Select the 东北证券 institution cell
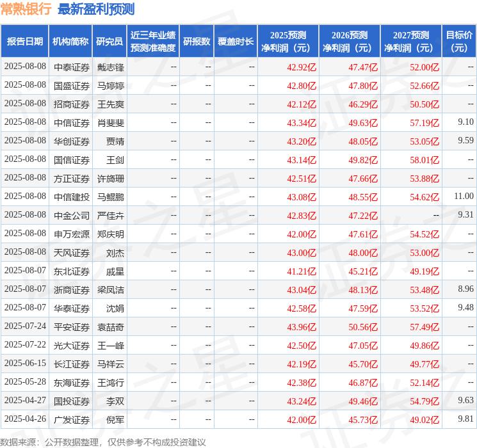Screen dimensions: 477x448 coord(72,271)
